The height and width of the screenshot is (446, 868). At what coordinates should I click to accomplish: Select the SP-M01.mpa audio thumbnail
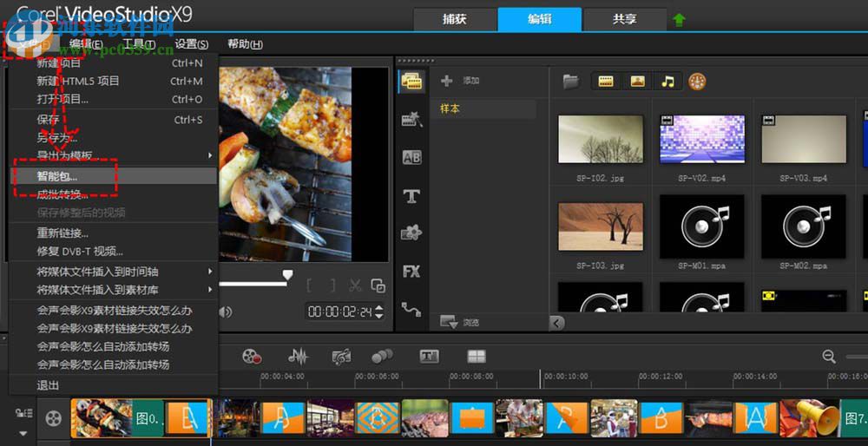coord(702,226)
